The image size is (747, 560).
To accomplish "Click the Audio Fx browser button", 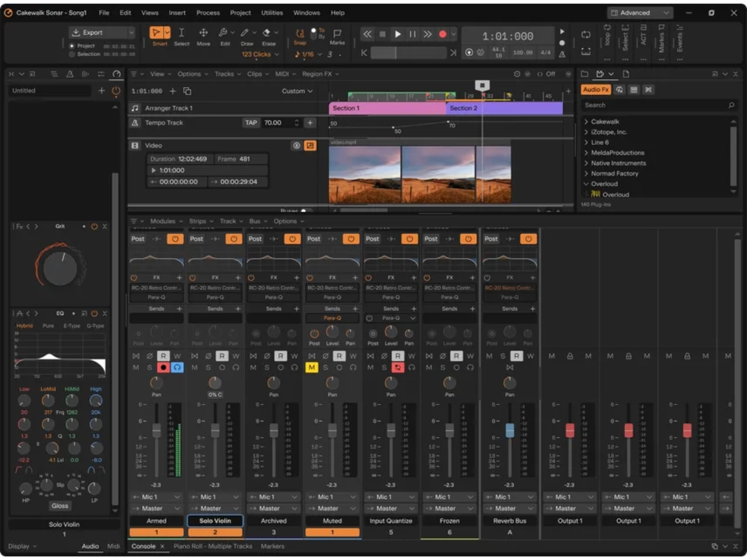I will click(x=596, y=90).
